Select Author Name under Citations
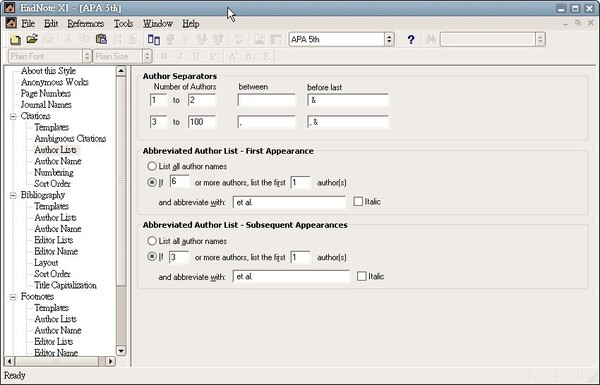The width and height of the screenshot is (600, 385). click(x=58, y=161)
